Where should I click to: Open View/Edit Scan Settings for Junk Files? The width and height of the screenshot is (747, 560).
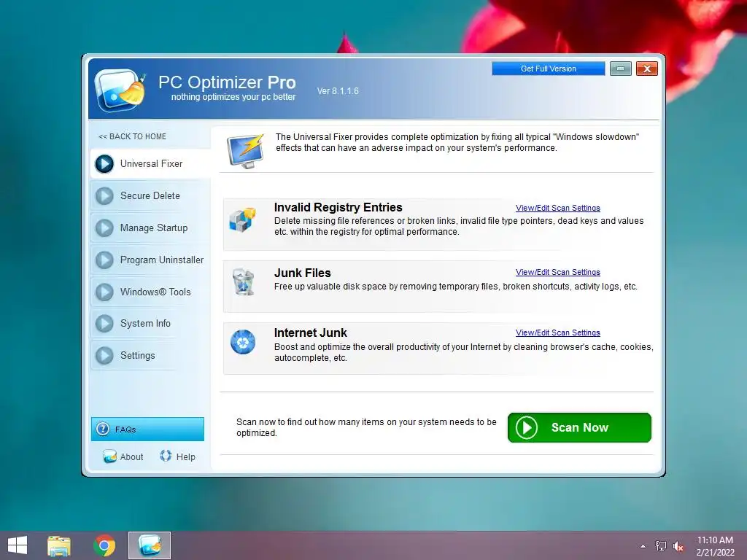click(558, 273)
